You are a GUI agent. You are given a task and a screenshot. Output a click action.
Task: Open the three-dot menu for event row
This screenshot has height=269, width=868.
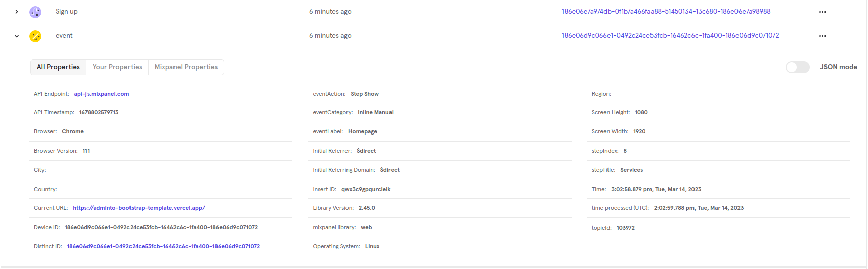pos(822,36)
